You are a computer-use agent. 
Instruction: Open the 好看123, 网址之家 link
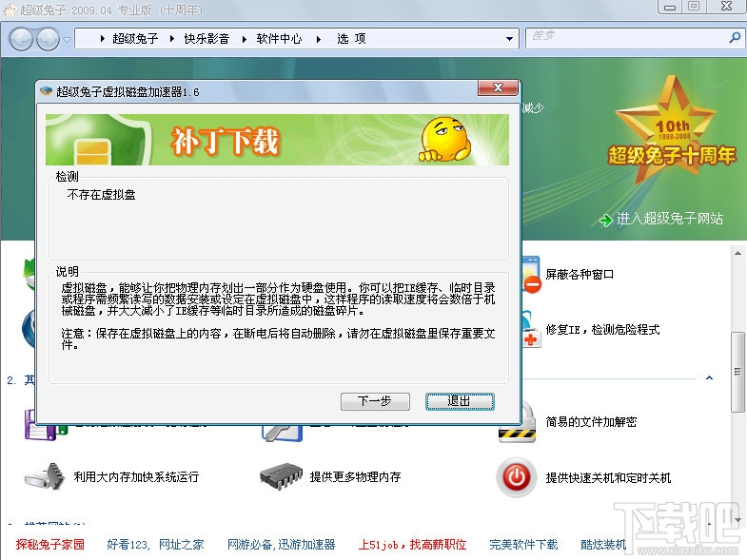tap(155, 544)
